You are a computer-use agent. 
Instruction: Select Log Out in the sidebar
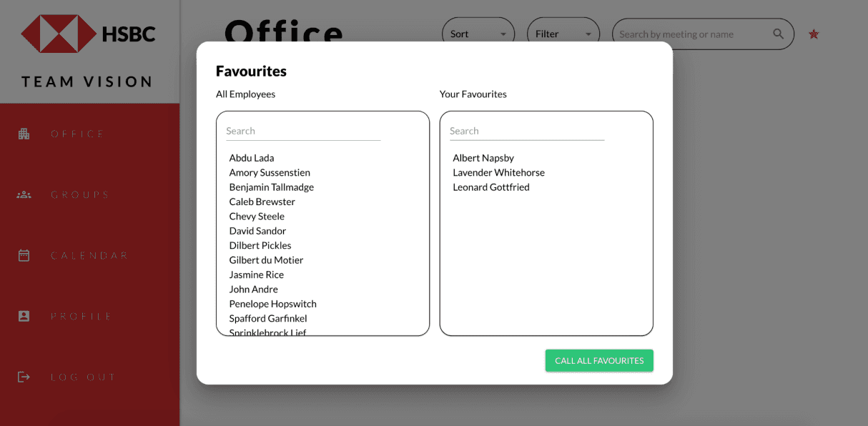83,377
